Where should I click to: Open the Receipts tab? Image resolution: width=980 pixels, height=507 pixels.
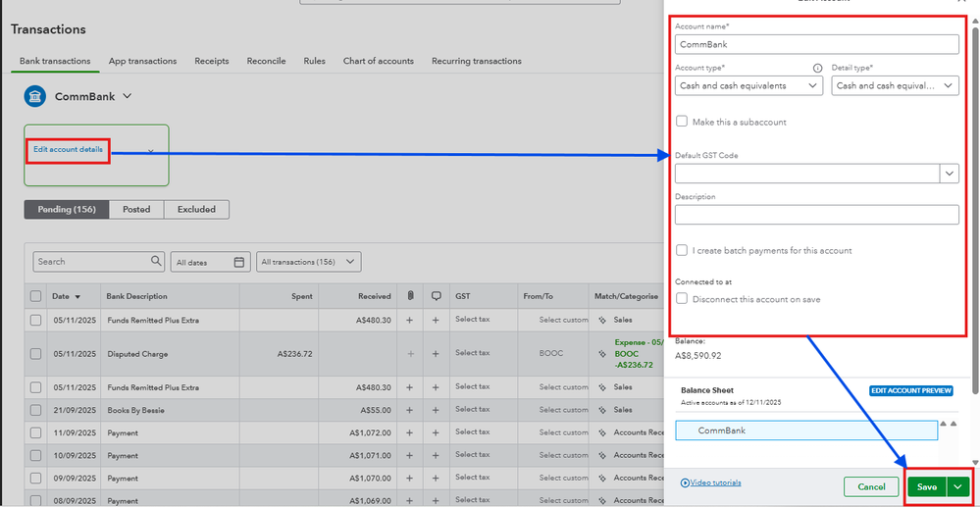pos(212,61)
